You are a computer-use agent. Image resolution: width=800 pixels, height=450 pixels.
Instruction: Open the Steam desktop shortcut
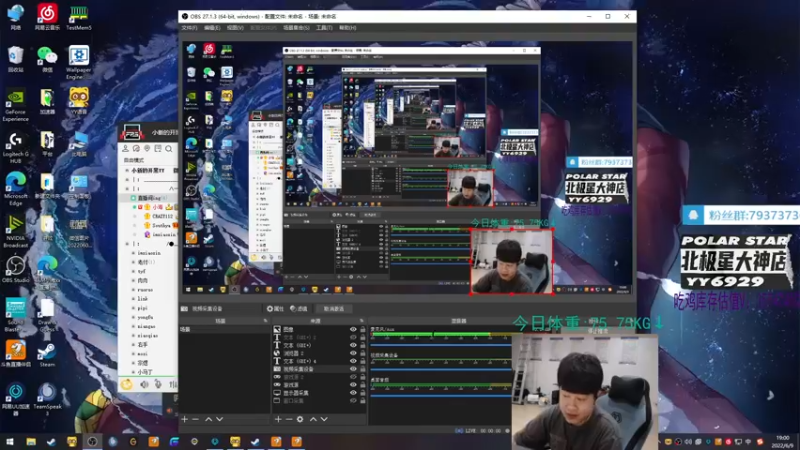pos(47,355)
